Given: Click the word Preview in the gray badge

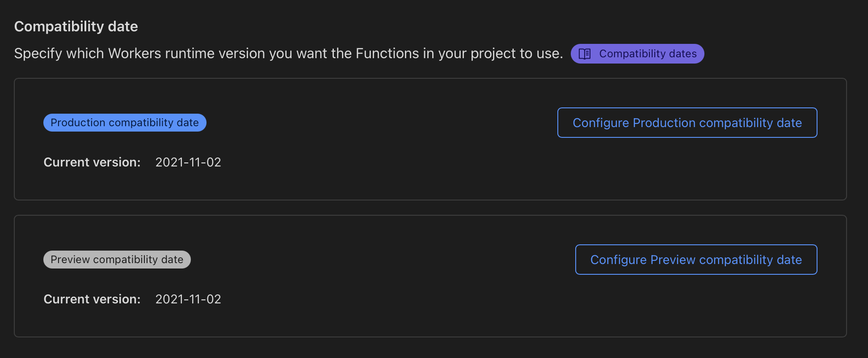Looking at the screenshot, I should pyautogui.click(x=70, y=260).
